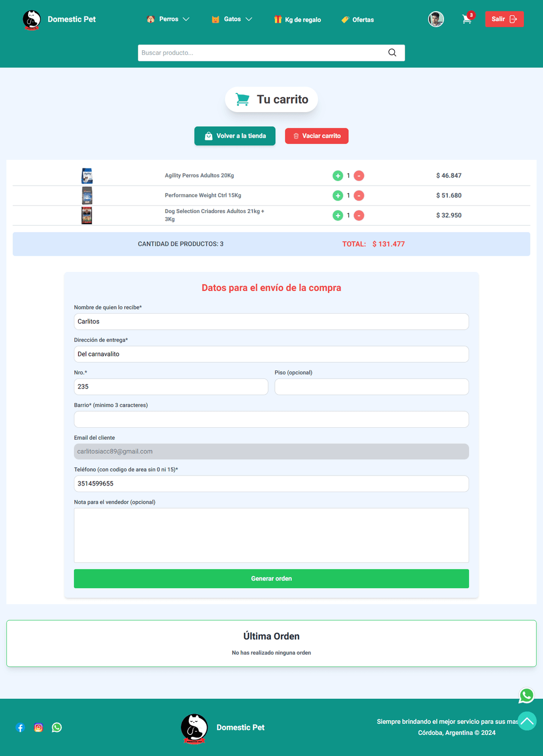
Task: Open the Instagram link in footer
Action: point(38,727)
